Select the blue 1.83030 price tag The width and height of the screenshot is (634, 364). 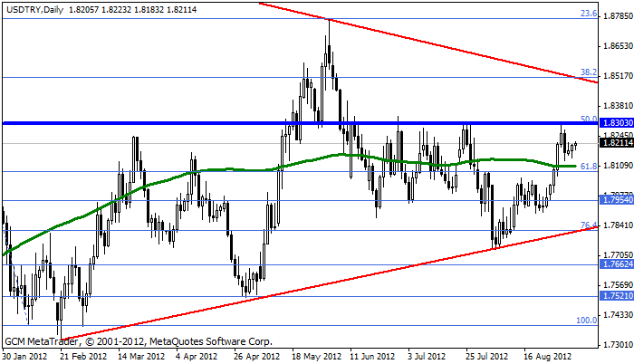(x=617, y=122)
